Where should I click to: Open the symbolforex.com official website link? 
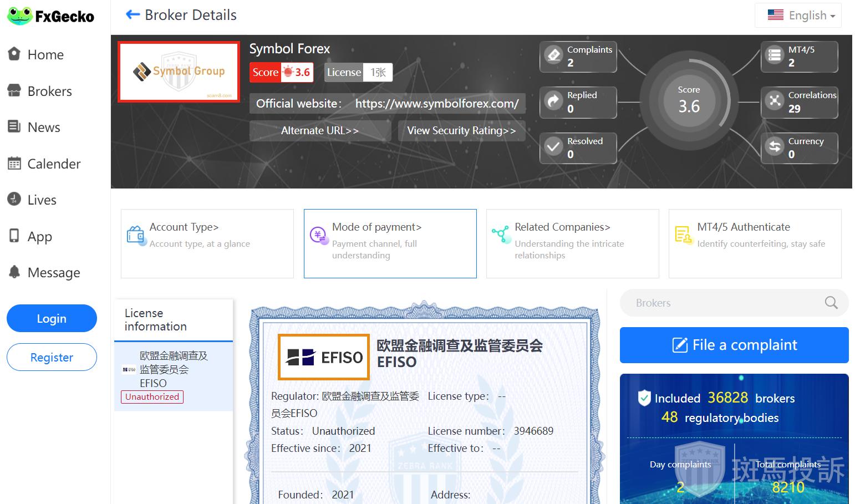437,104
